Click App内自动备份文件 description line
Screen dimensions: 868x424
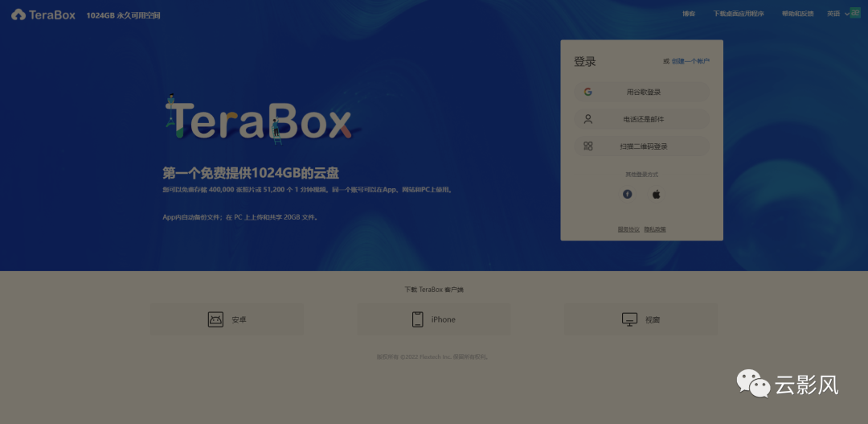240,217
